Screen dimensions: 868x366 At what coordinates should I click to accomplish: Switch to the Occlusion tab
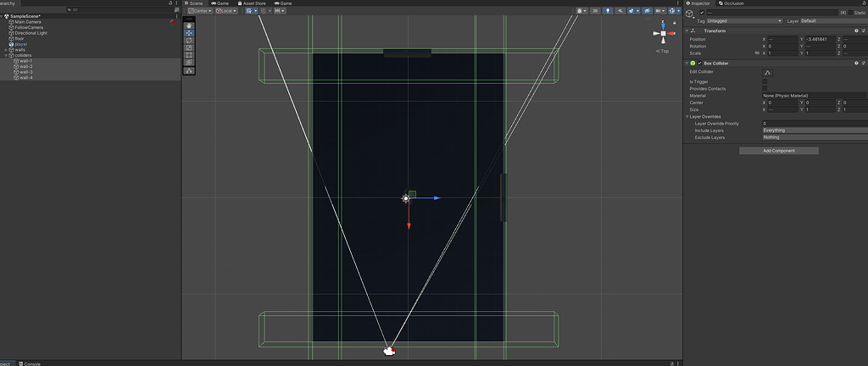pos(732,3)
